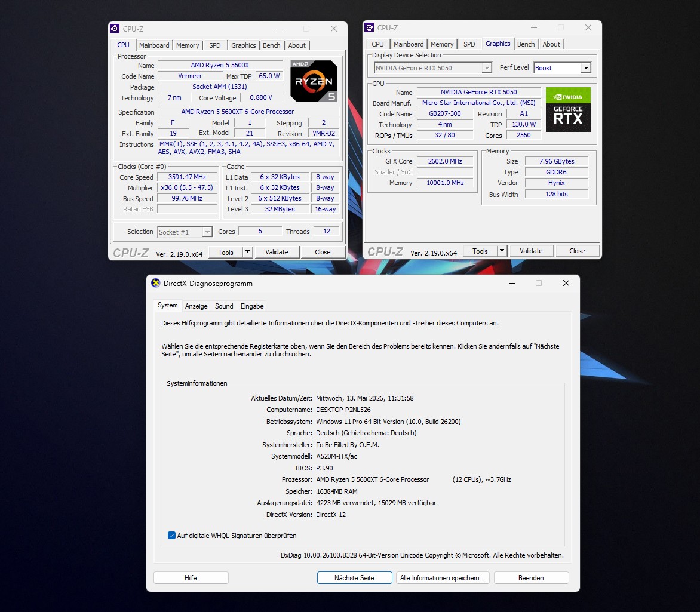Screen dimensions: 700x612
Task: Click the Hilfe button
Action: [x=191, y=577]
